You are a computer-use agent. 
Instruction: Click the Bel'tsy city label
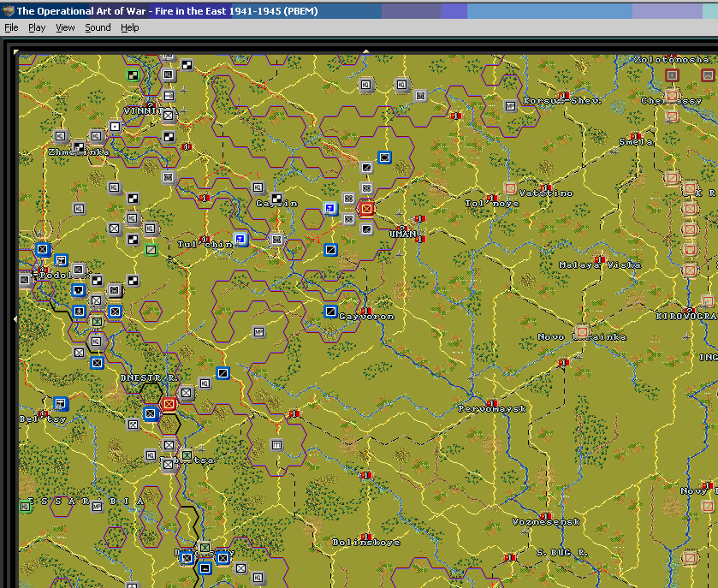pos(43,419)
